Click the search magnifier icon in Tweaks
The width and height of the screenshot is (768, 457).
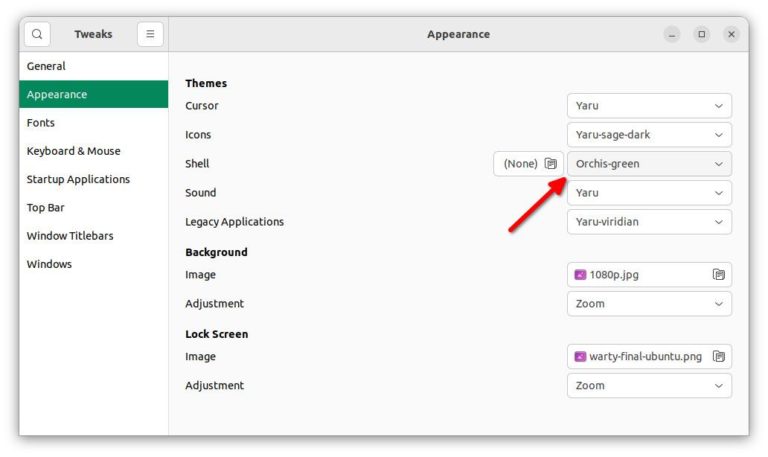pos(37,34)
